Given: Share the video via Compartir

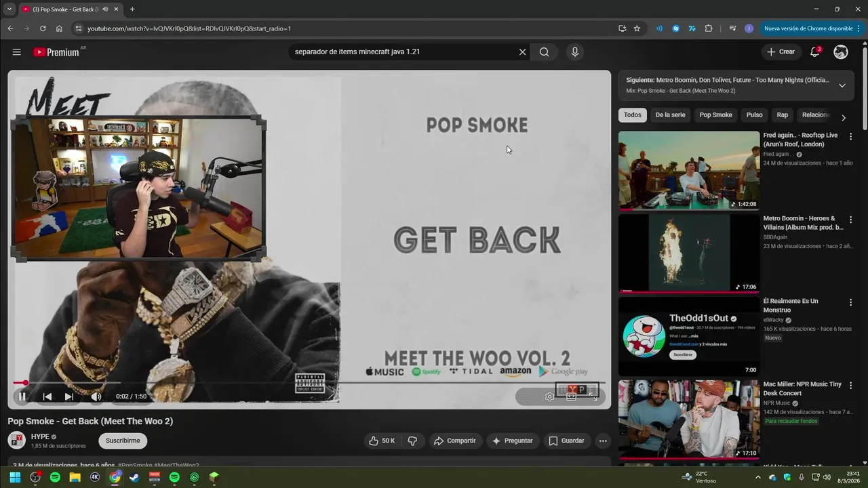Looking at the screenshot, I should click(x=455, y=441).
